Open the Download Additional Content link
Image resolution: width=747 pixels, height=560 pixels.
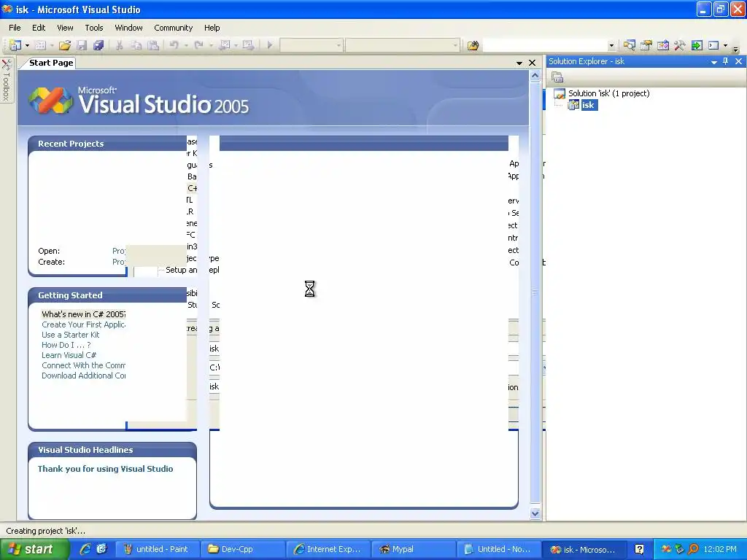click(x=83, y=376)
